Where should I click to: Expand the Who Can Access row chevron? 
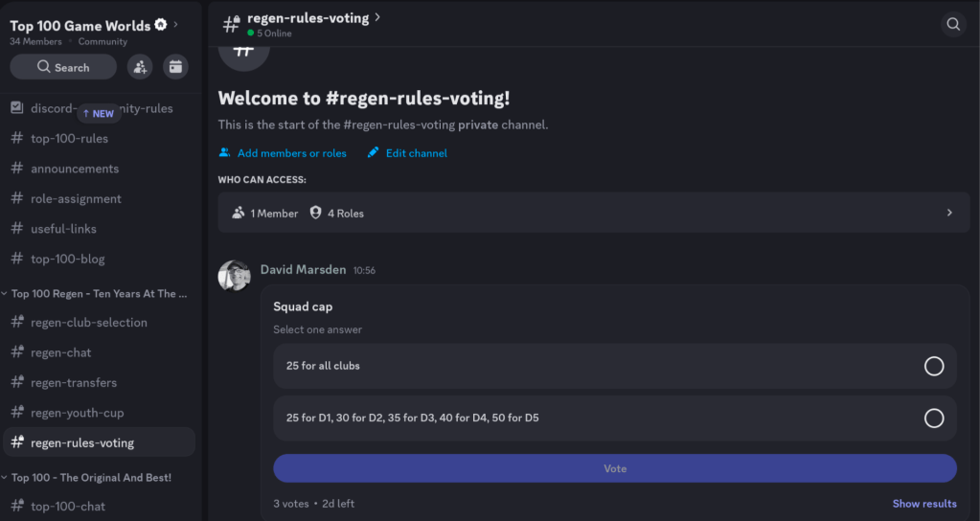click(949, 213)
